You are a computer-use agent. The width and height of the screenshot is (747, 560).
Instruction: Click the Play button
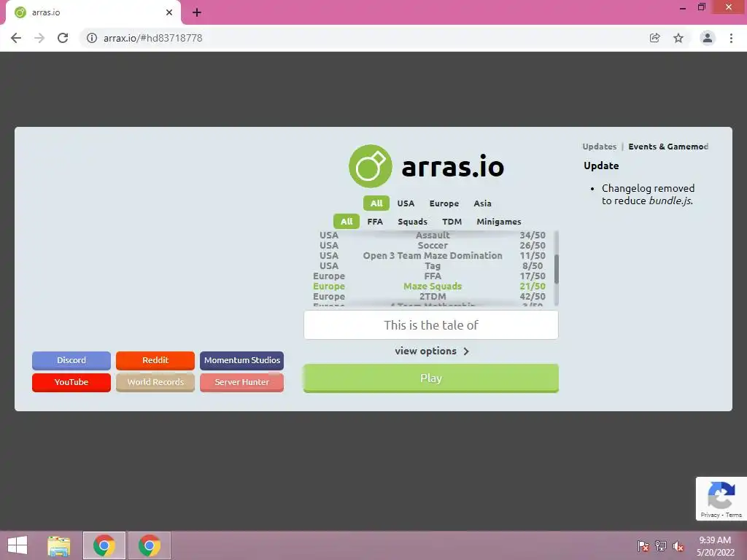coord(430,378)
